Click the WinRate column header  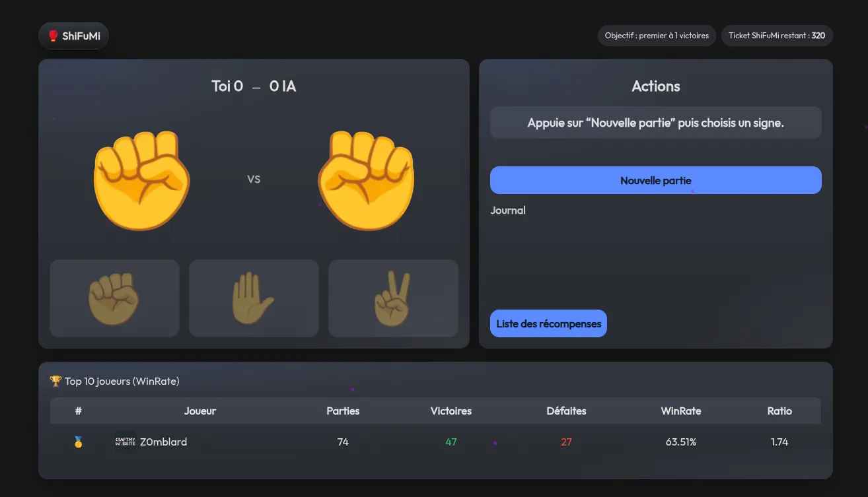(680, 411)
